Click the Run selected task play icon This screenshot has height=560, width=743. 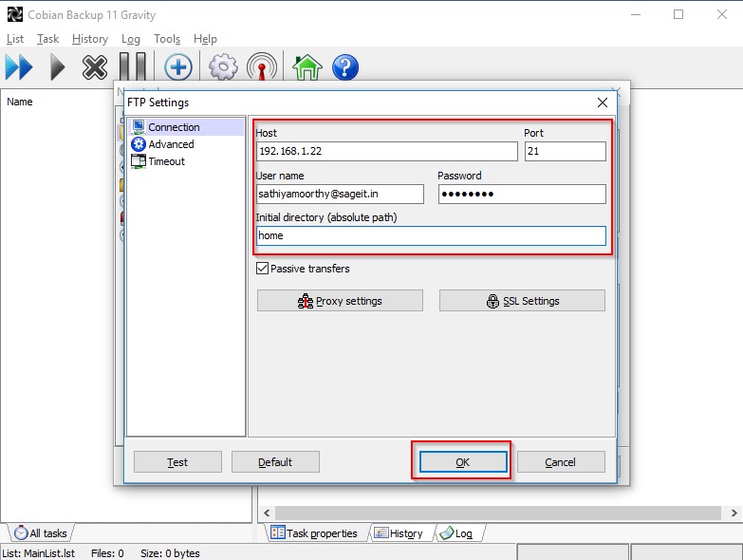pyautogui.click(x=58, y=67)
